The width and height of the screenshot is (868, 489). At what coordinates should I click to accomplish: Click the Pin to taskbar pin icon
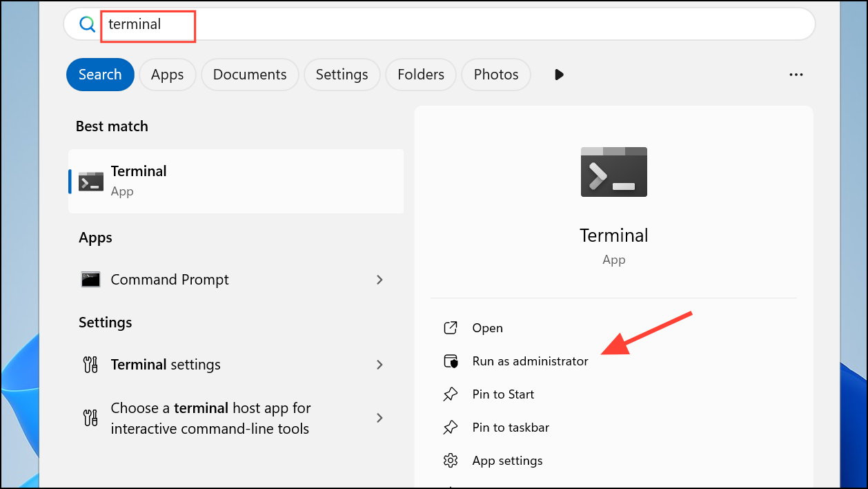tap(451, 428)
